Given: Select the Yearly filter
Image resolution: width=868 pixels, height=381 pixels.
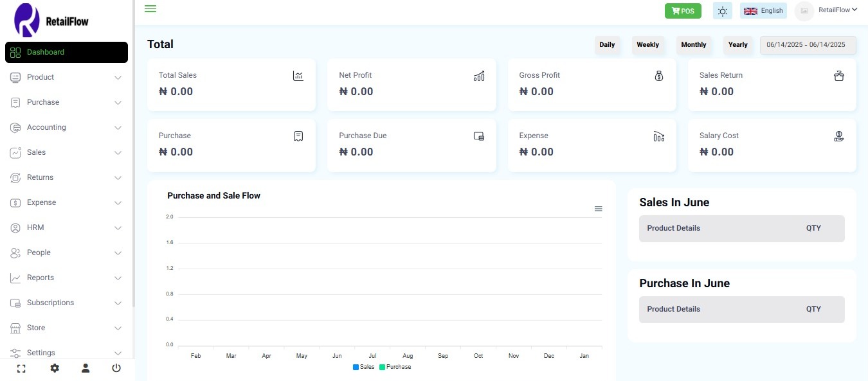Looking at the screenshot, I should (x=737, y=44).
